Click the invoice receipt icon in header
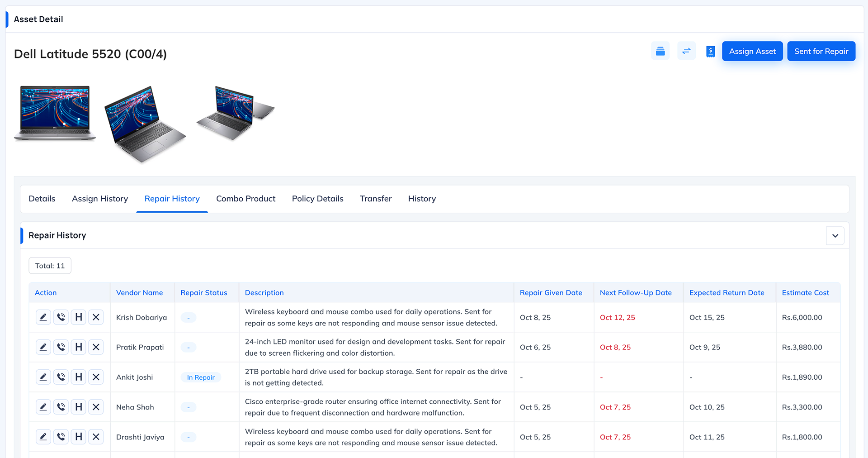 click(x=710, y=52)
